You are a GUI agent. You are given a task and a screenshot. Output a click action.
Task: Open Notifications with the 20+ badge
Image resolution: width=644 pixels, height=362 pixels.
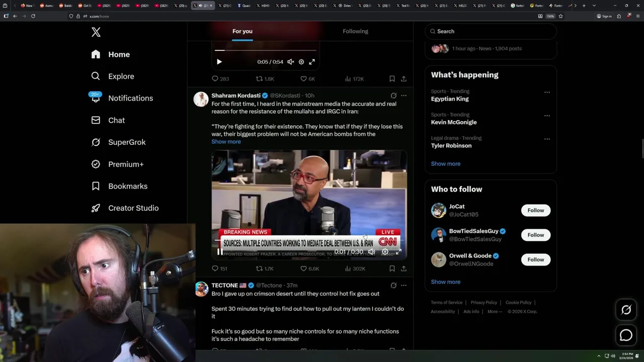tap(121, 98)
